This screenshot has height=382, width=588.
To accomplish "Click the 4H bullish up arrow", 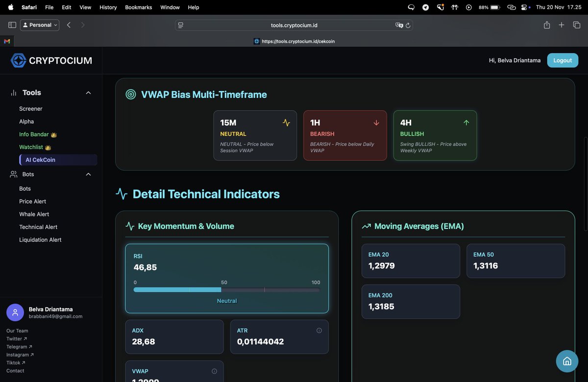I will click(x=466, y=123).
